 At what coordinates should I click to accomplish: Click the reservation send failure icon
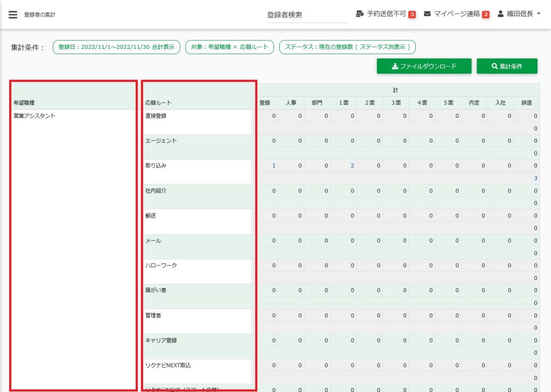(x=360, y=14)
